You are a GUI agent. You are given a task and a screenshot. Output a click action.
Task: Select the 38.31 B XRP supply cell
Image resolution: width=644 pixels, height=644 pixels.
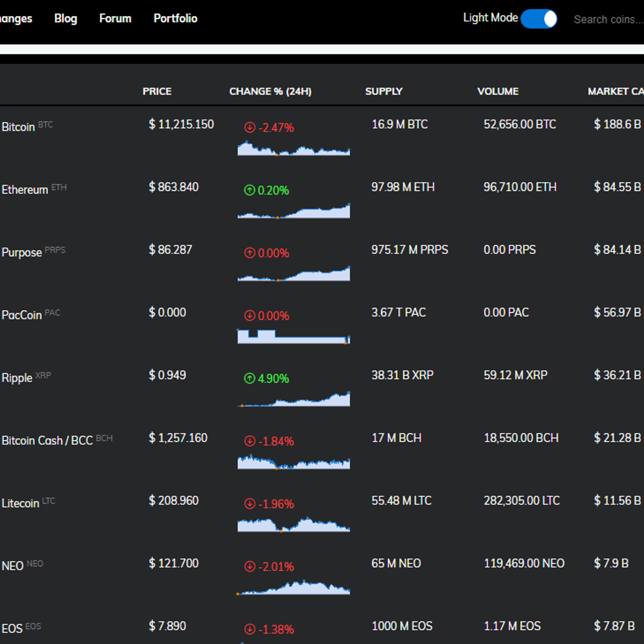(x=402, y=375)
